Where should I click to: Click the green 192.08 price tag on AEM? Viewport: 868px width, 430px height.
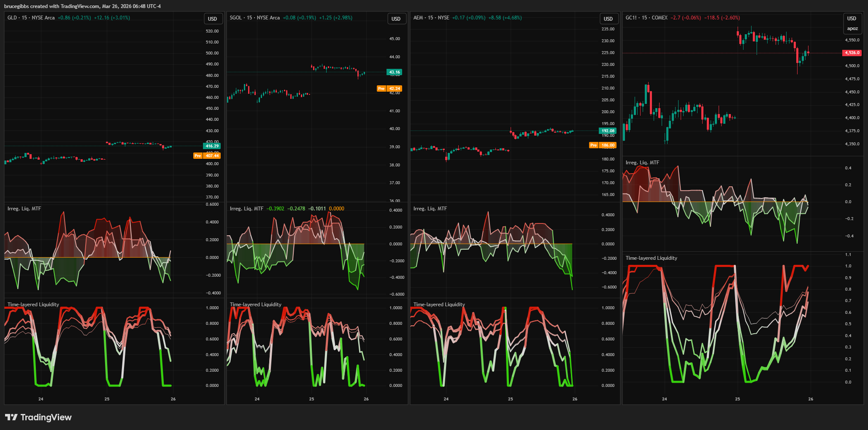(x=608, y=131)
